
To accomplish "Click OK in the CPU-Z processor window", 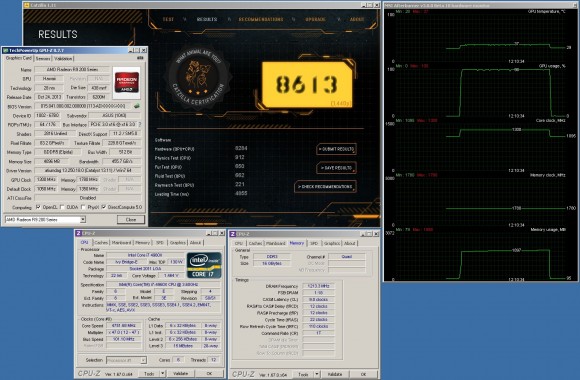I will click(209, 374).
